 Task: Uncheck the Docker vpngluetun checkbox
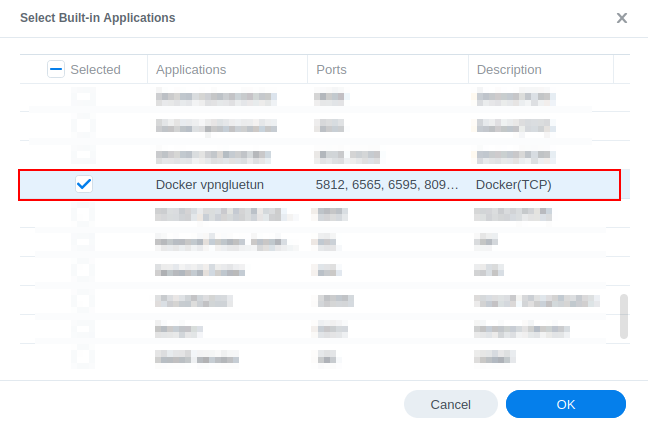tap(84, 184)
